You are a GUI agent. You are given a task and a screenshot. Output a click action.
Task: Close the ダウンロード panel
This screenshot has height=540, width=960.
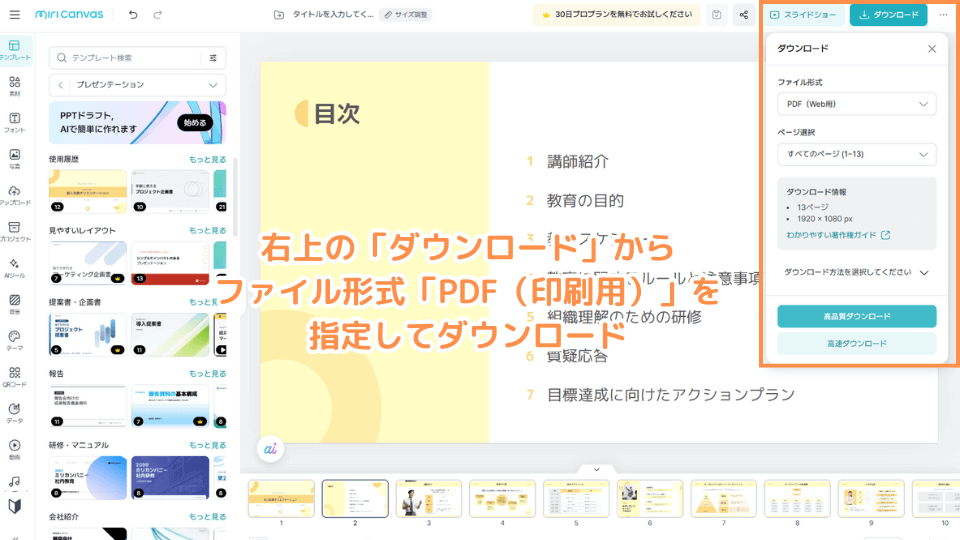tap(932, 49)
